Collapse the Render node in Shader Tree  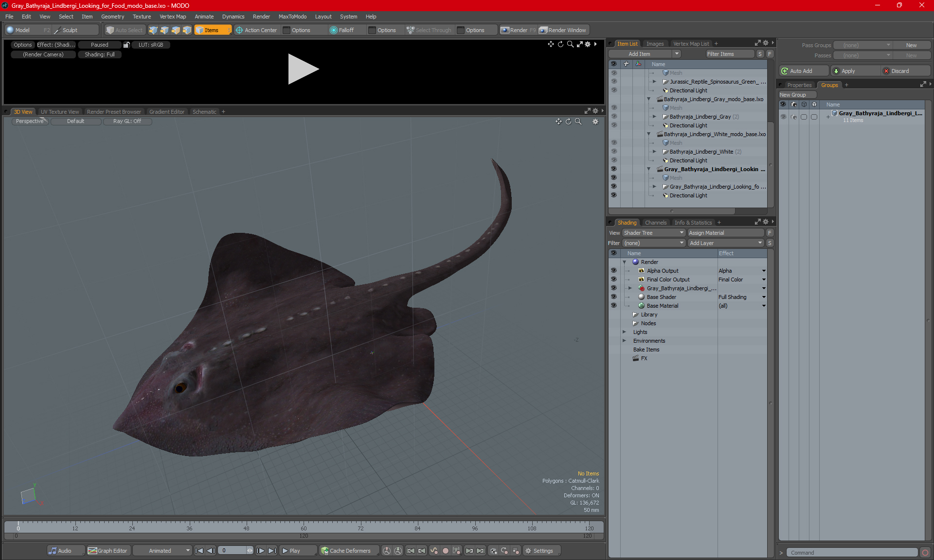[x=625, y=262]
